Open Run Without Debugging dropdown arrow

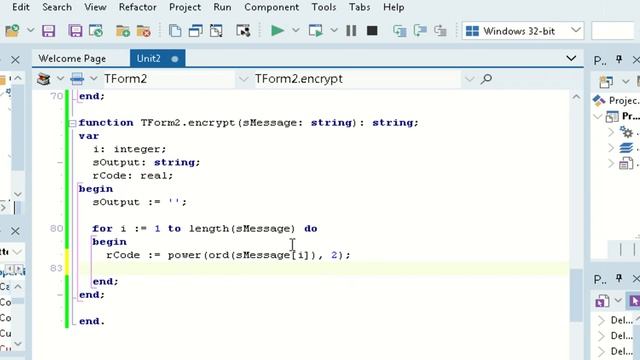click(333, 30)
